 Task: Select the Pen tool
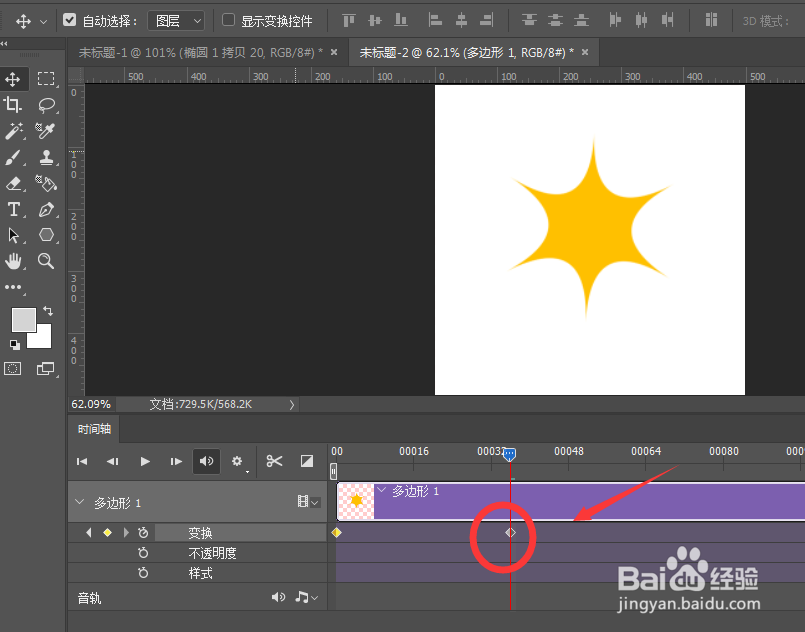pos(45,209)
